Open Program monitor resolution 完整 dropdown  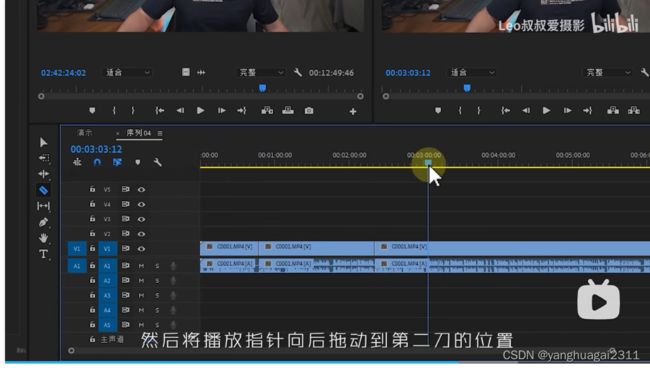tap(607, 73)
